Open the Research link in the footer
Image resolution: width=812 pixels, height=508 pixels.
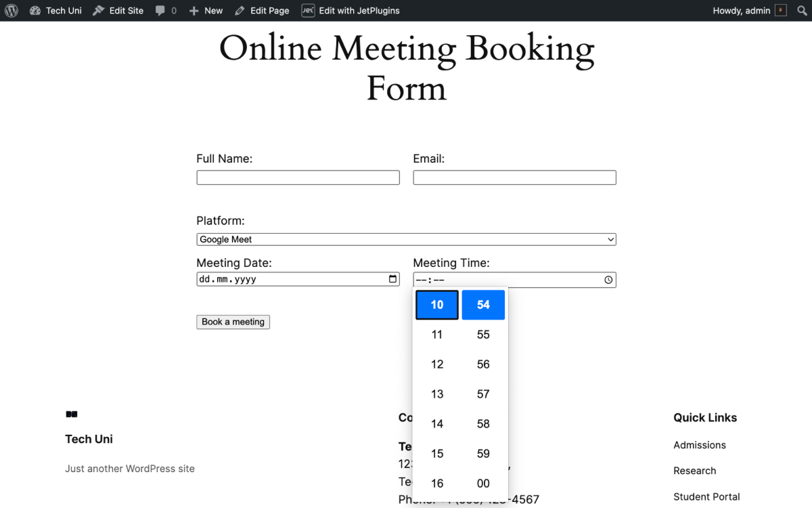694,471
